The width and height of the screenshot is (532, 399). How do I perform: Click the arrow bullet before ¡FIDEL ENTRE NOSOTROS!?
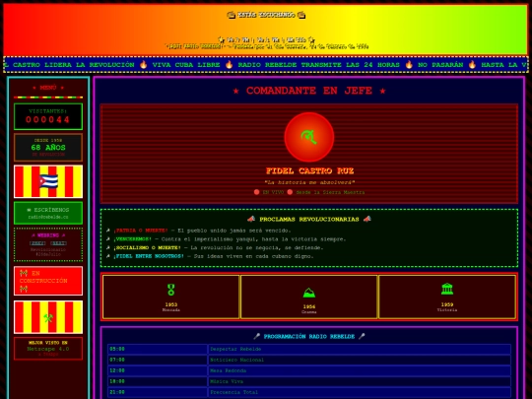(x=108, y=256)
